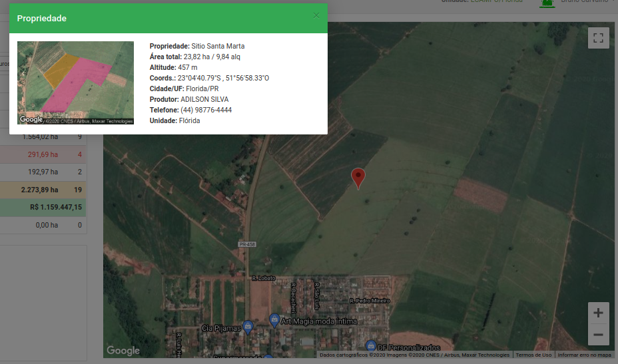Select the 2.273,89 ha total row
618x364 pixels.
pyautogui.click(x=43, y=190)
